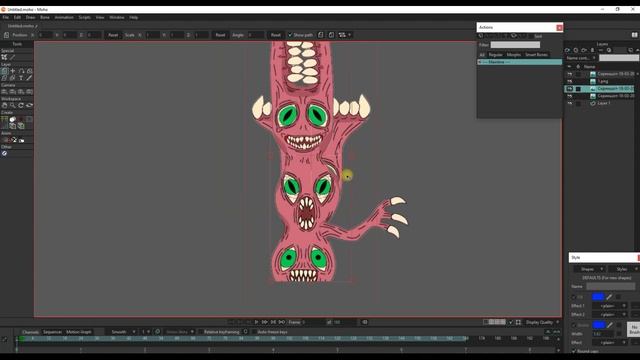
Task: Select the Zoom Workspace magnifier tool
Action: click(x=13, y=105)
